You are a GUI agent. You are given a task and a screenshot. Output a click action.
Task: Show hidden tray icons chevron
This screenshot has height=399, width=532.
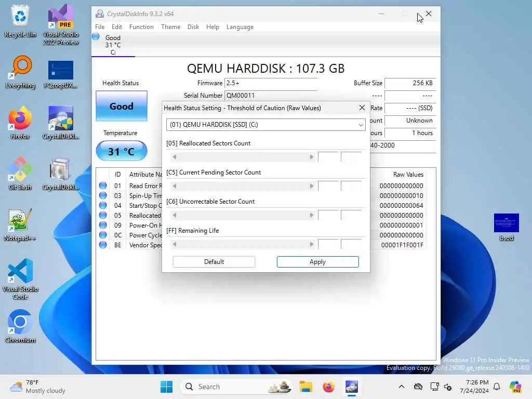[x=402, y=387]
